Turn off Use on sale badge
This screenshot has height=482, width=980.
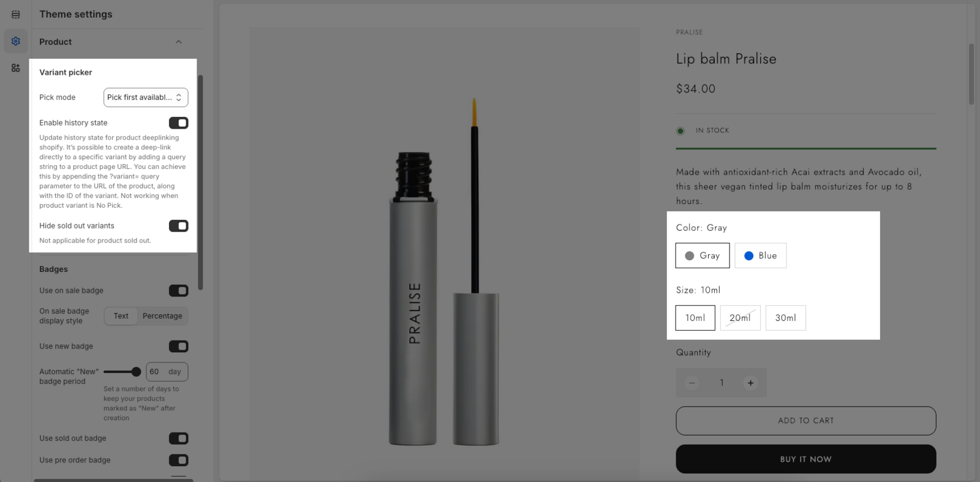(x=179, y=291)
